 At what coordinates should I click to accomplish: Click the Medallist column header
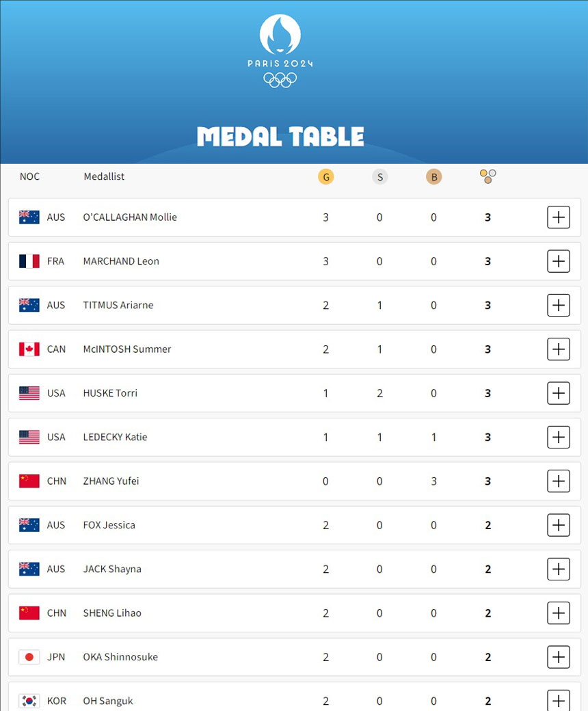(104, 176)
